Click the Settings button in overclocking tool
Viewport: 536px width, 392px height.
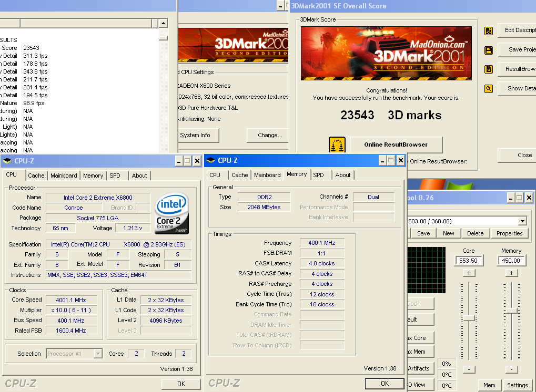point(517,385)
